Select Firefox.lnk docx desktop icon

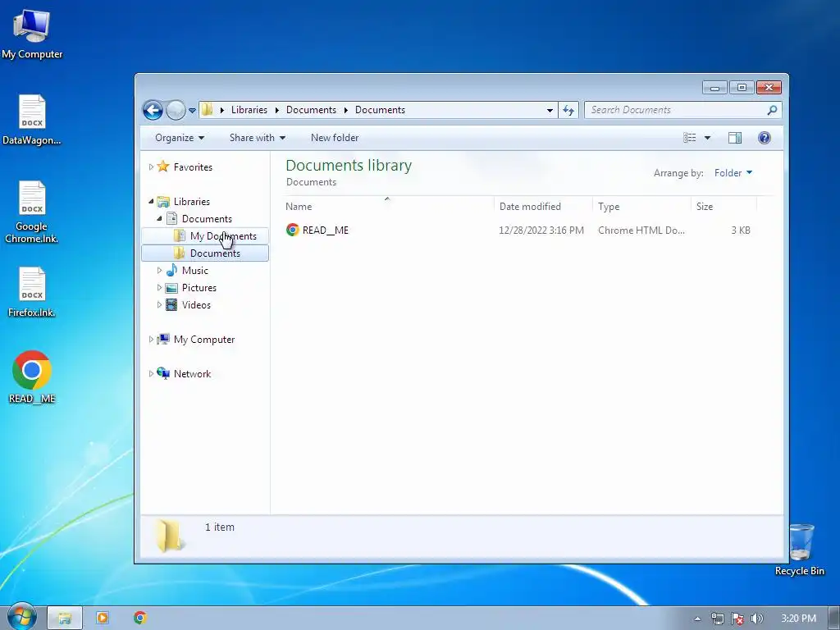click(x=32, y=292)
